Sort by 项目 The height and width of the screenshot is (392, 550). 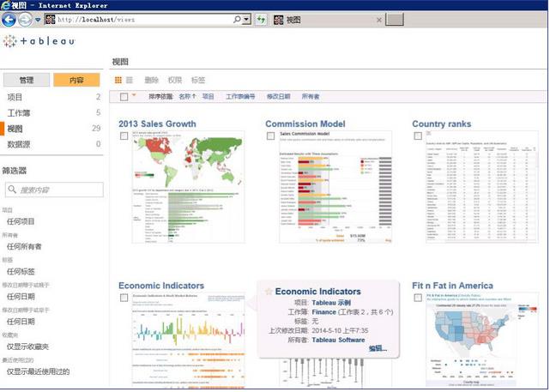(x=208, y=96)
